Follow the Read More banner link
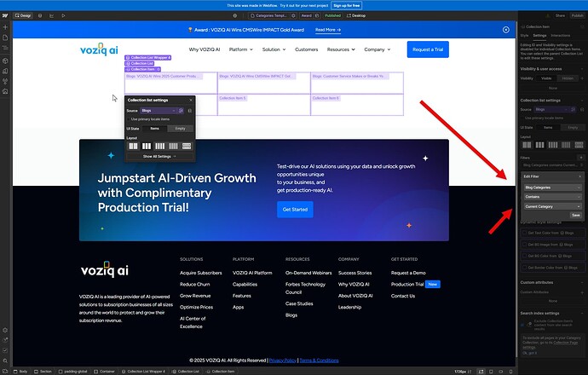Viewport: 588px width, 375px height. (x=328, y=30)
